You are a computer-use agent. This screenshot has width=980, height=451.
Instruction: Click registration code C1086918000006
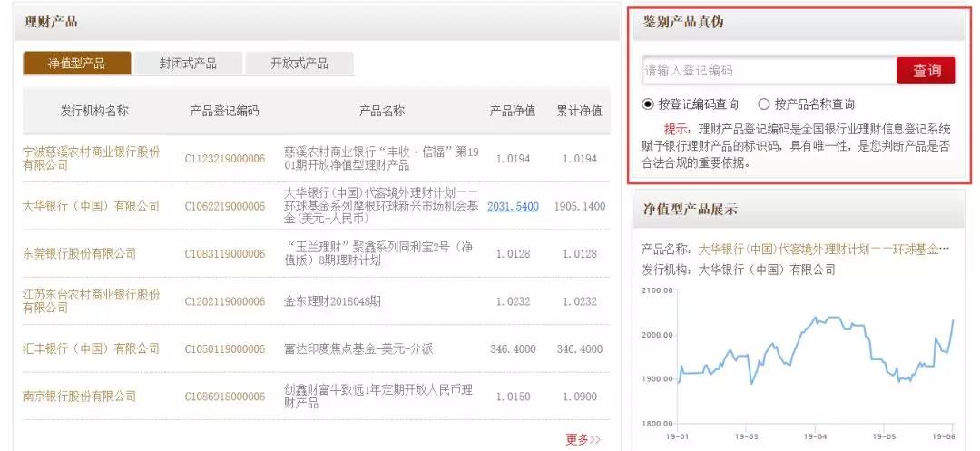click(x=224, y=396)
